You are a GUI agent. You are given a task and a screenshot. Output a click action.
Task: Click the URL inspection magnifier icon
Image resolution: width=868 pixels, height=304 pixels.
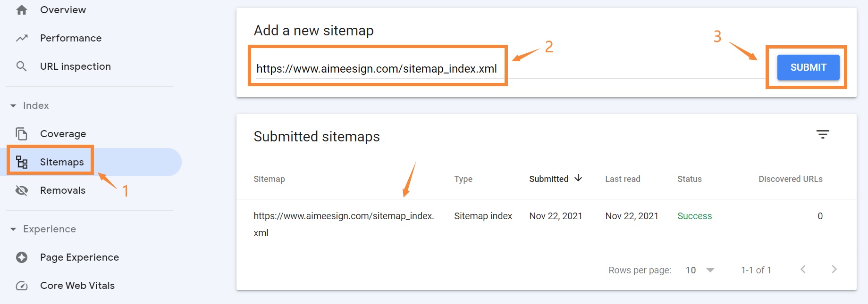pos(21,66)
